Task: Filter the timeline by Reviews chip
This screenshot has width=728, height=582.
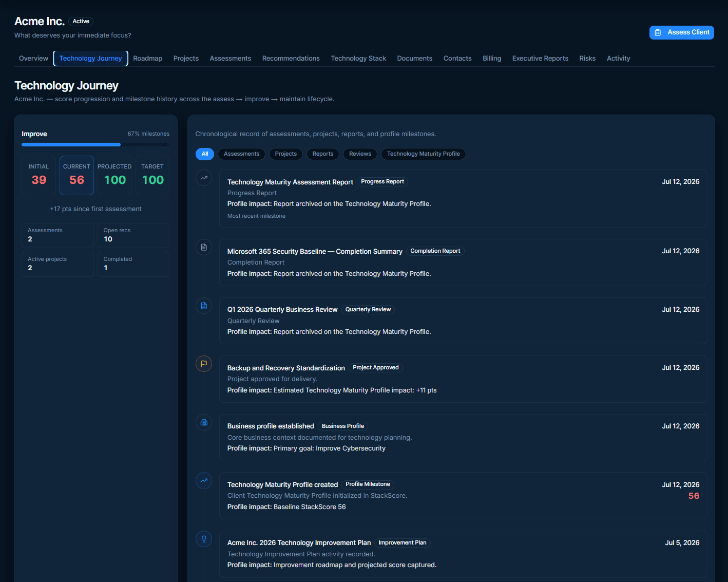Action: pyautogui.click(x=360, y=154)
